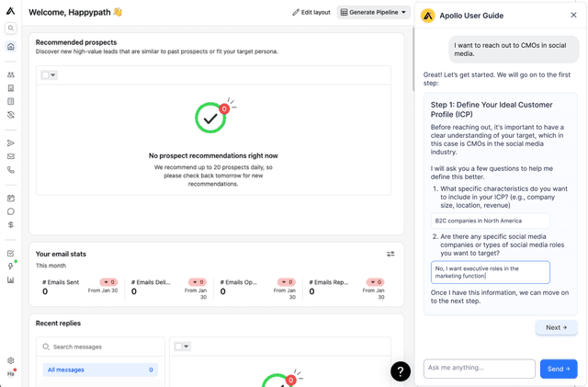
Task: Click the Step 1 Define Your ICP heading
Action: click(492, 109)
